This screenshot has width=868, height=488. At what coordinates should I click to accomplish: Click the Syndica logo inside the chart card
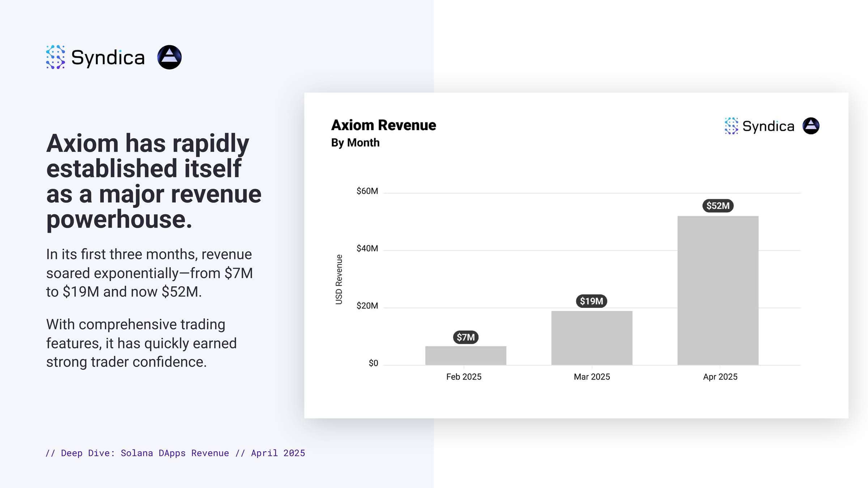(x=759, y=126)
